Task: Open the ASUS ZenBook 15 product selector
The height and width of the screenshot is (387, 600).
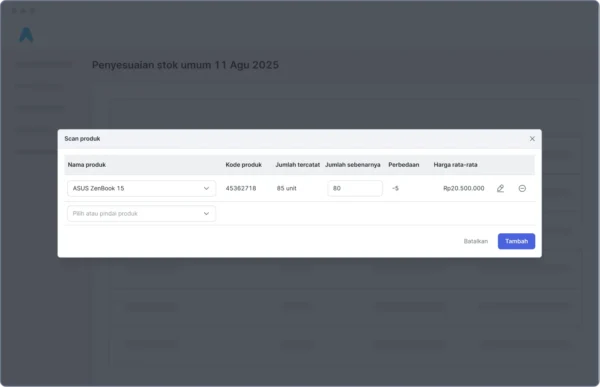Action: pos(141,188)
